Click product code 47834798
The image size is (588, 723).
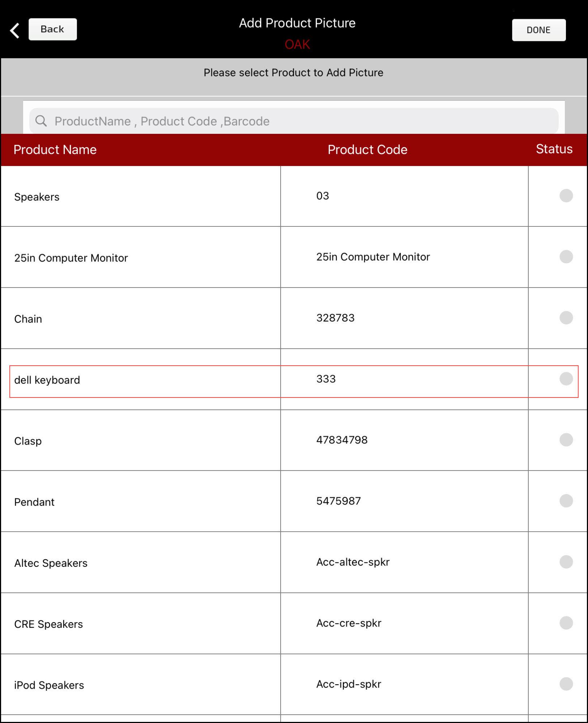coord(342,440)
